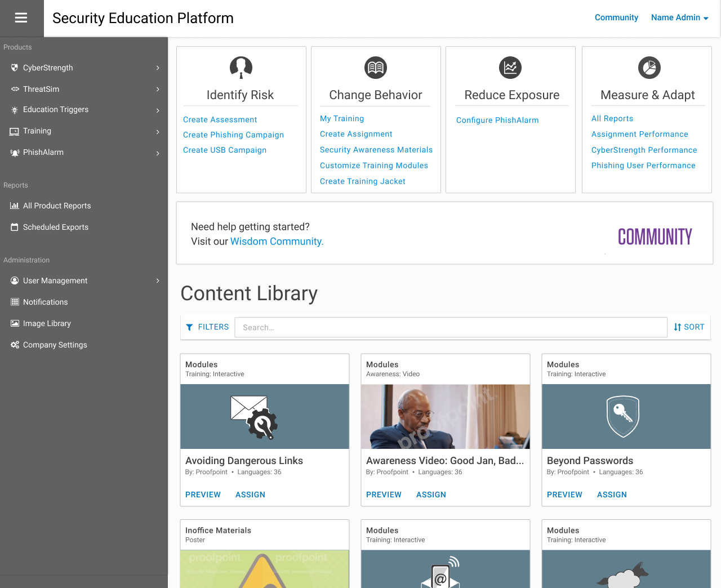
Task: Go to Scheduled Exports
Action: (x=55, y=227)
